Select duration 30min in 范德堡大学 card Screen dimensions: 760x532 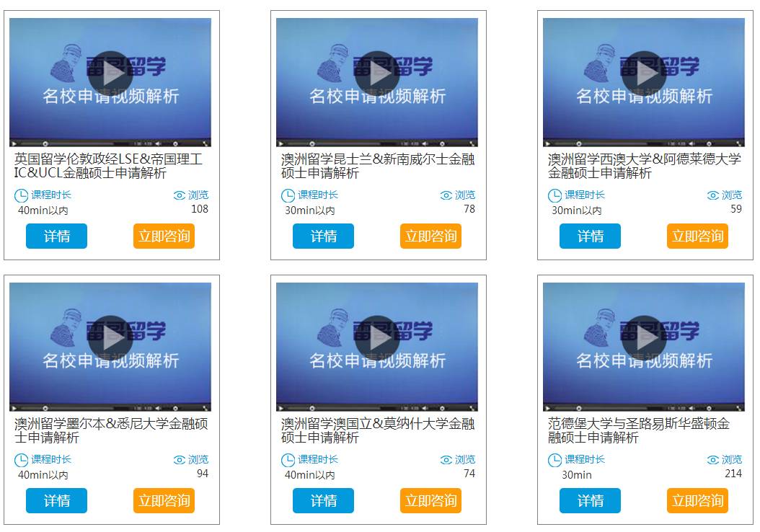[x=577, y=475]
